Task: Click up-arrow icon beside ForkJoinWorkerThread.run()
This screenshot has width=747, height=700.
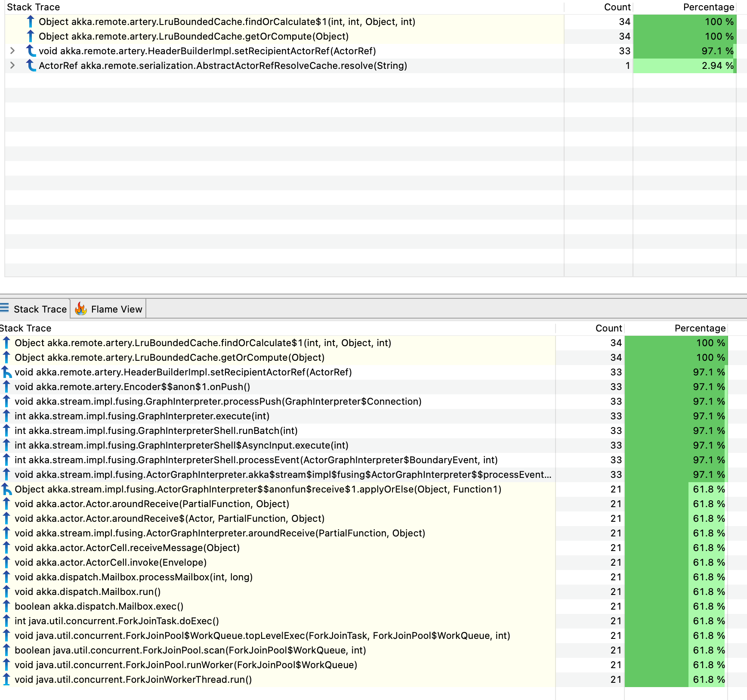Action: 6,679
